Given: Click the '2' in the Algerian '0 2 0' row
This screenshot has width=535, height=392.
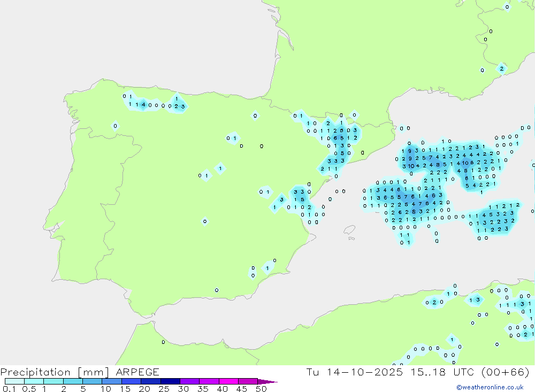Looking at the screenshot, I should coord(434,302).
